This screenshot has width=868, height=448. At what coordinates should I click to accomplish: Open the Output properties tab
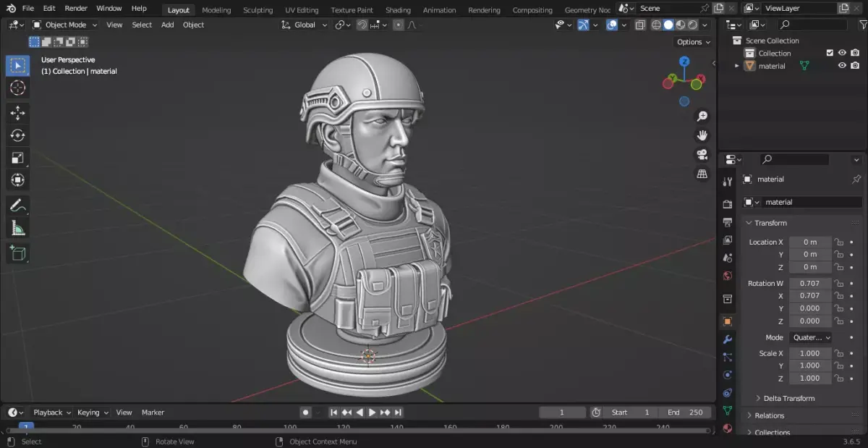728,222
